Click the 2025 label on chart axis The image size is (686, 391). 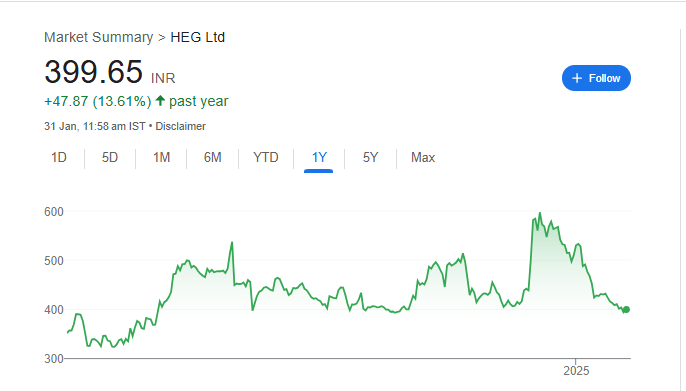coord(576,371)
